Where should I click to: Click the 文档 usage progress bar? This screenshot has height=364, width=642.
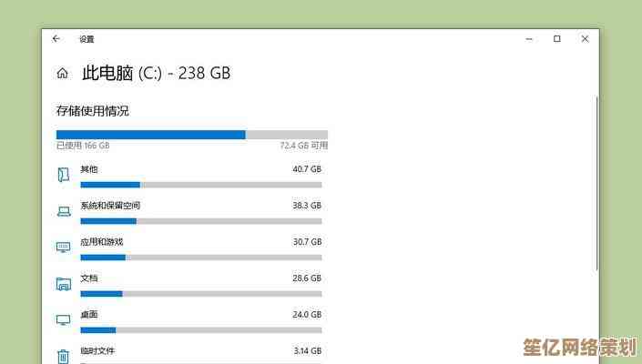200,294
